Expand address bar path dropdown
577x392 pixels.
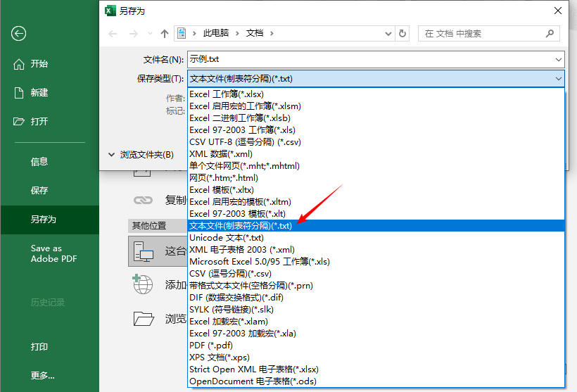coord(388,34)
